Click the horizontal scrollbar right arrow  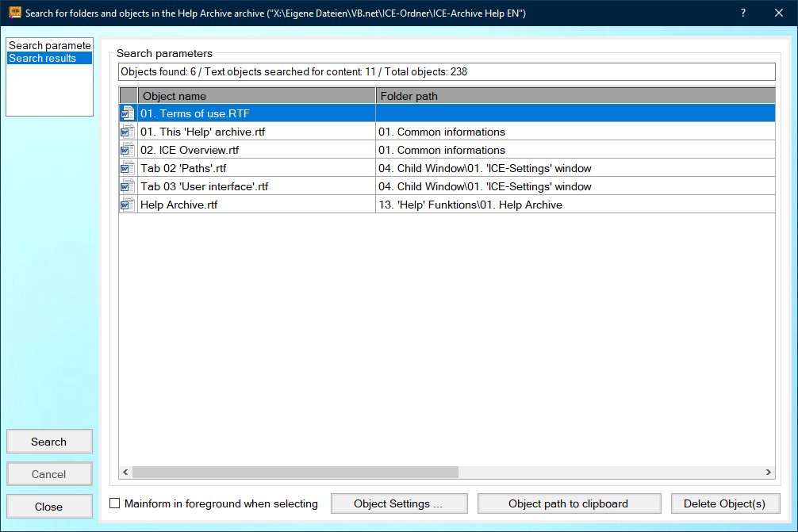click(x=768, y=473)
